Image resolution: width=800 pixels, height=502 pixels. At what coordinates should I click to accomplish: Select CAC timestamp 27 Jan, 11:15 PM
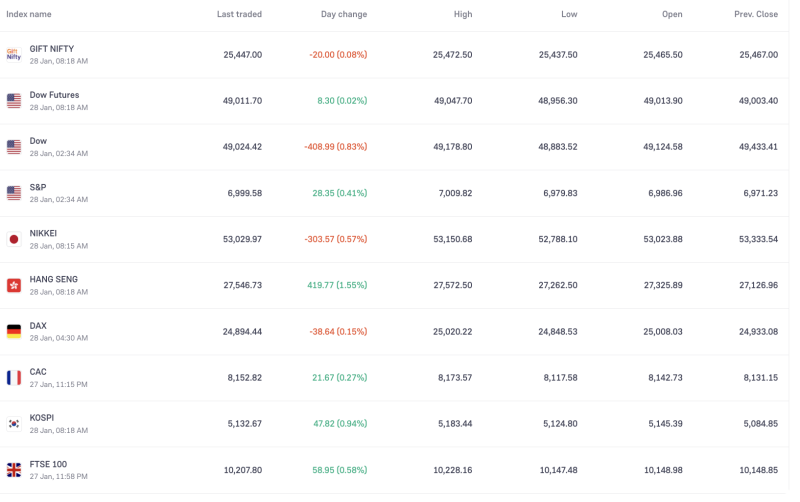point(58,384)
